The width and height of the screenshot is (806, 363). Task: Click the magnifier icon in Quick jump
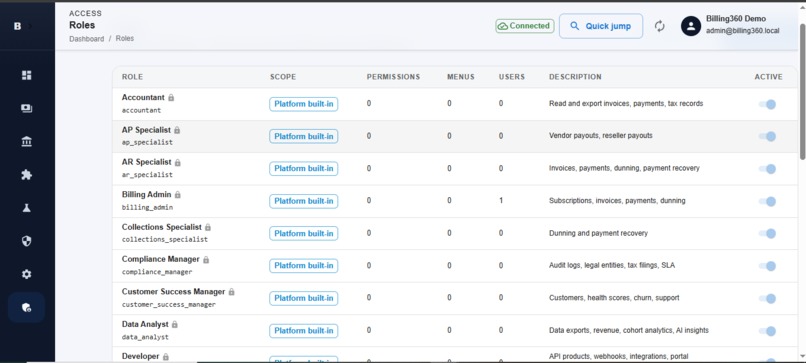click(575, 26)
